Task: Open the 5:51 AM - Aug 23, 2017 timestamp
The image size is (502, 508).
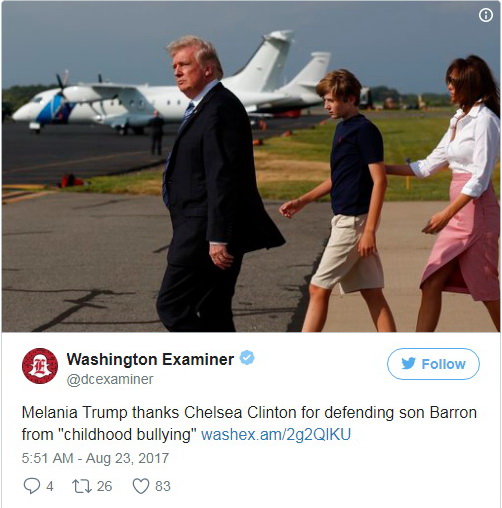Action: click(x=95, y=458)
